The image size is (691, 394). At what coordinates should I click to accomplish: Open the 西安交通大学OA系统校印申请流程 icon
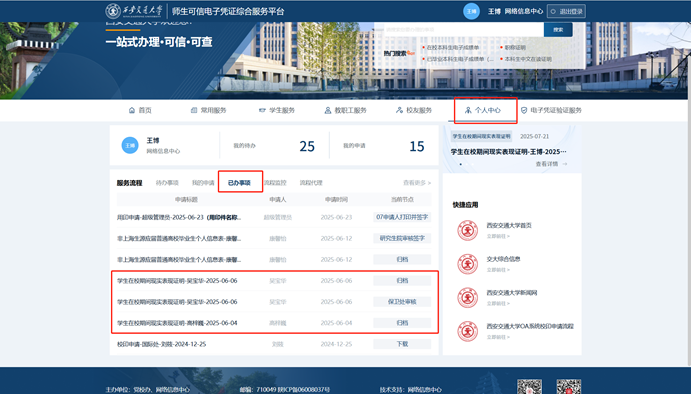[468, 331]
